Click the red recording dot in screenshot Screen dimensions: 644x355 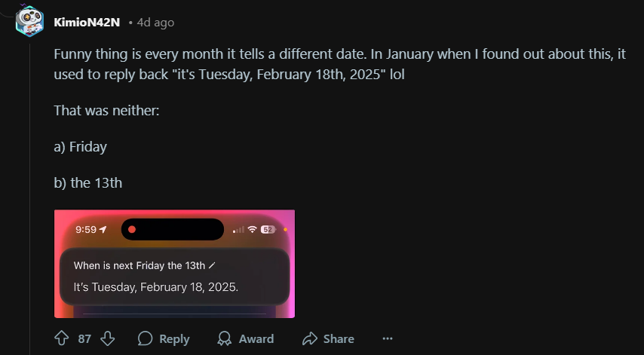tap(132, 229)
